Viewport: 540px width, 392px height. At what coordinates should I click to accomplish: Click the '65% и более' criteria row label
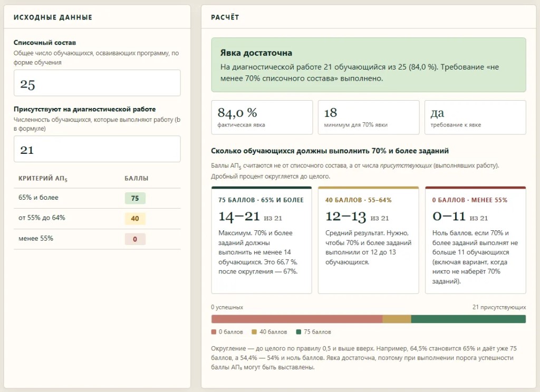(x=38, y=198)
